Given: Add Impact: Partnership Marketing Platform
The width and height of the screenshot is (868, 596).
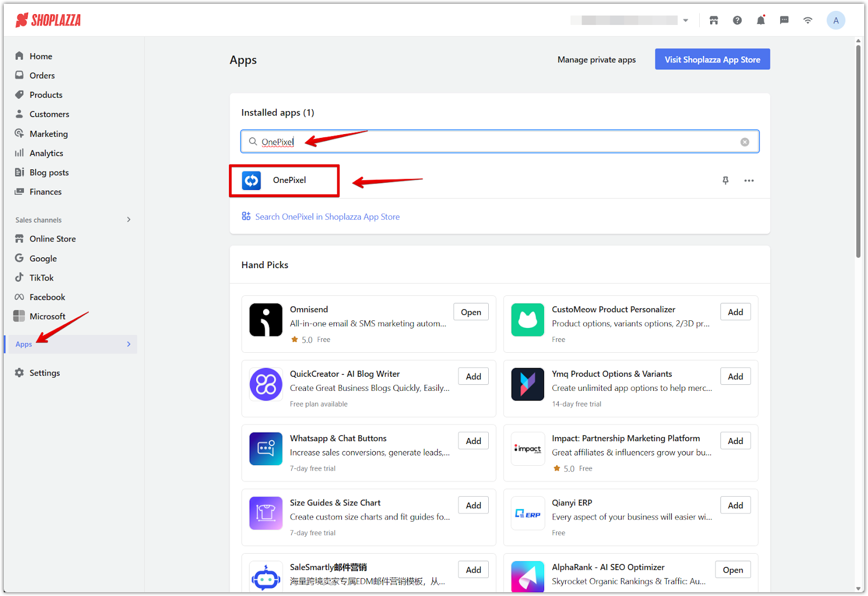Looking at the screenshot, I should (736, 441).
